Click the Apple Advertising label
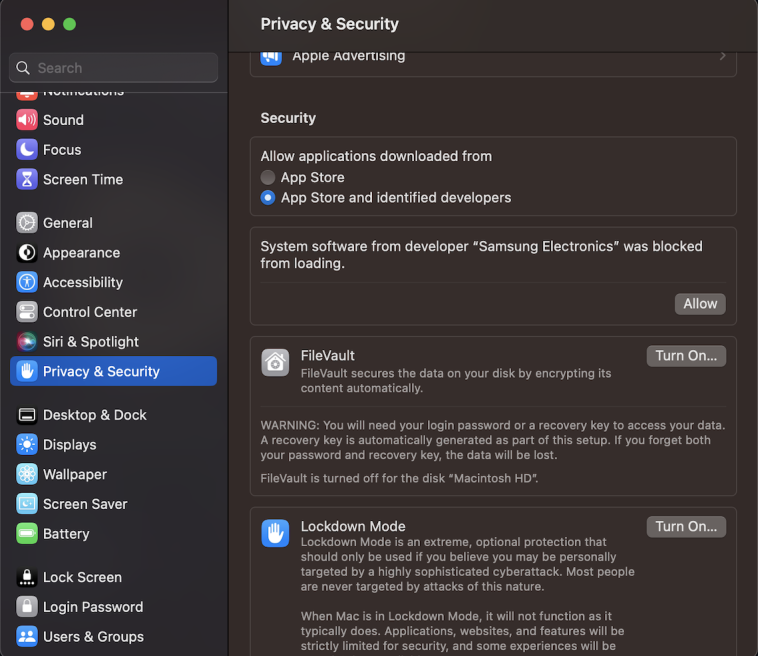 (349, 57)
